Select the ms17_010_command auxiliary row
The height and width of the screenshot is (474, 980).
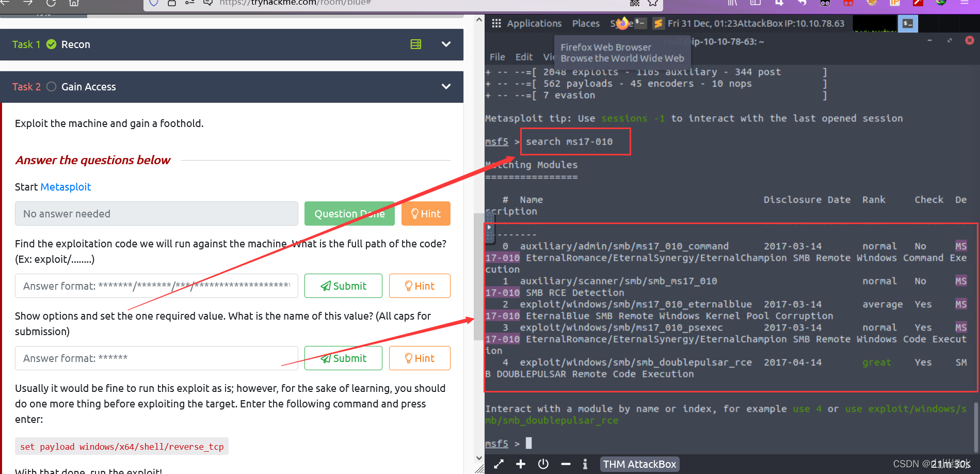(x=726, y=257)
